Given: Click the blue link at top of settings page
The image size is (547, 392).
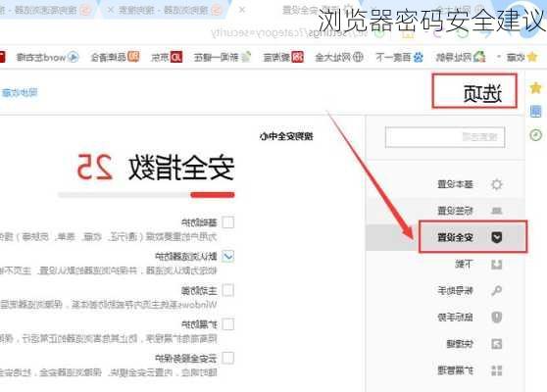Looking at the screenshot, I should coord(20,92).
